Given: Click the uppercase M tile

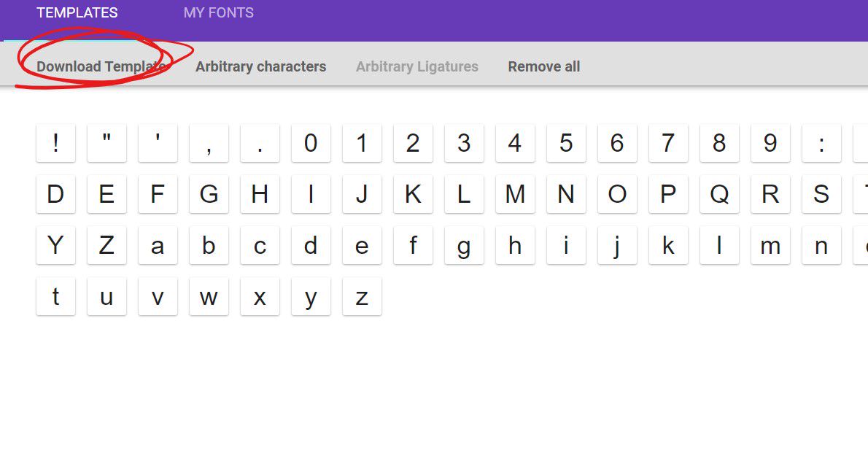Looking at the screenshot, I should [516, 194].
